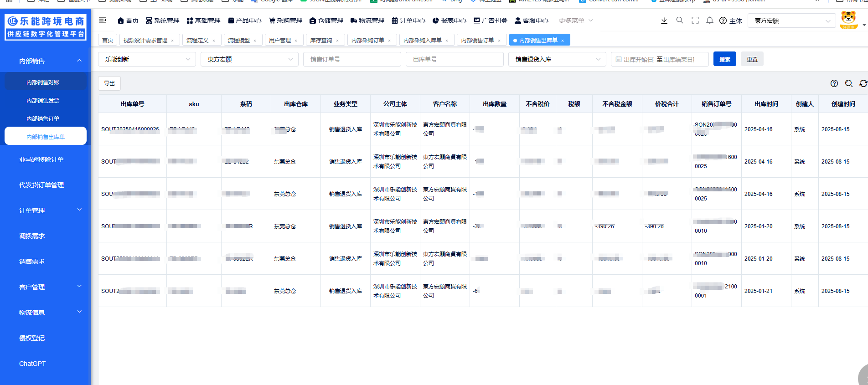Click the download icon in top bar
The width and height of the screenshot is (868, 385).
coord(664,21)
